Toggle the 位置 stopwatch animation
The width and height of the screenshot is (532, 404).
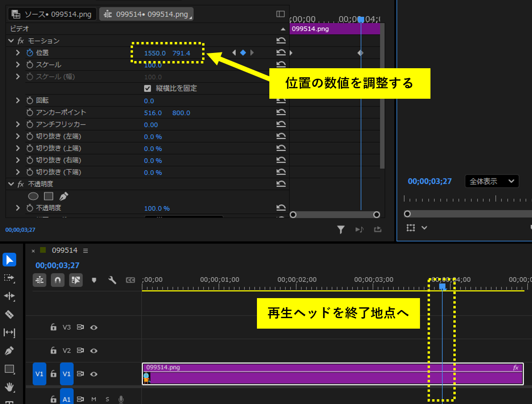click(x=30, y=53)
